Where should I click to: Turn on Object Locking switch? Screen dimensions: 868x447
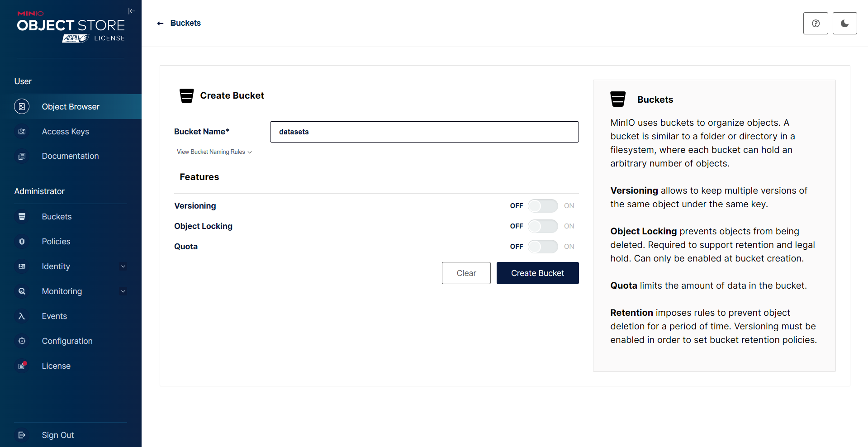pos(542,226)
